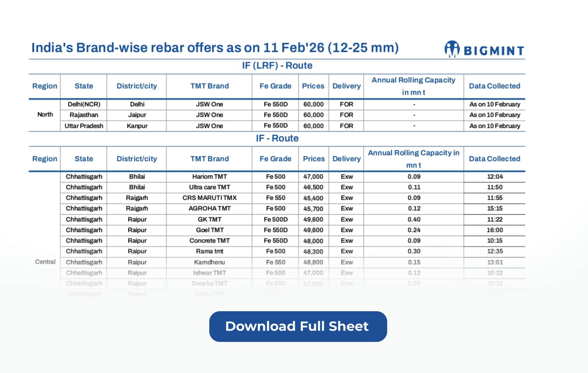Select the CRS MARUTI TMX cell
588x373 pixels.
click(209, 198)
